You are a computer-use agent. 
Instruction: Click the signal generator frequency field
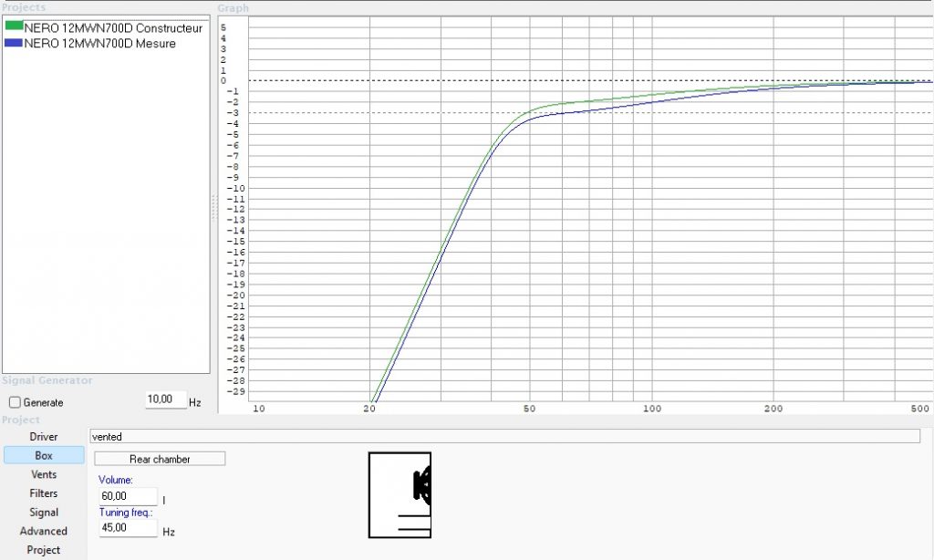click(x=165, y=400)
